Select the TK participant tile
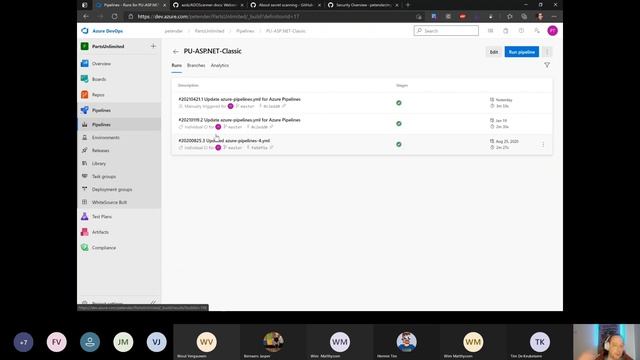The image size is (640, 360). 540,342
